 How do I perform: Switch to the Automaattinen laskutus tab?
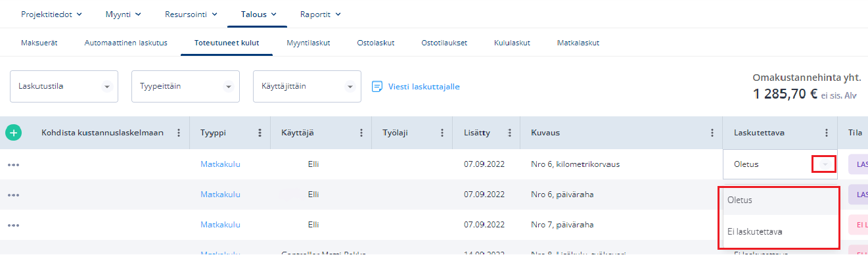pos(126,43)
